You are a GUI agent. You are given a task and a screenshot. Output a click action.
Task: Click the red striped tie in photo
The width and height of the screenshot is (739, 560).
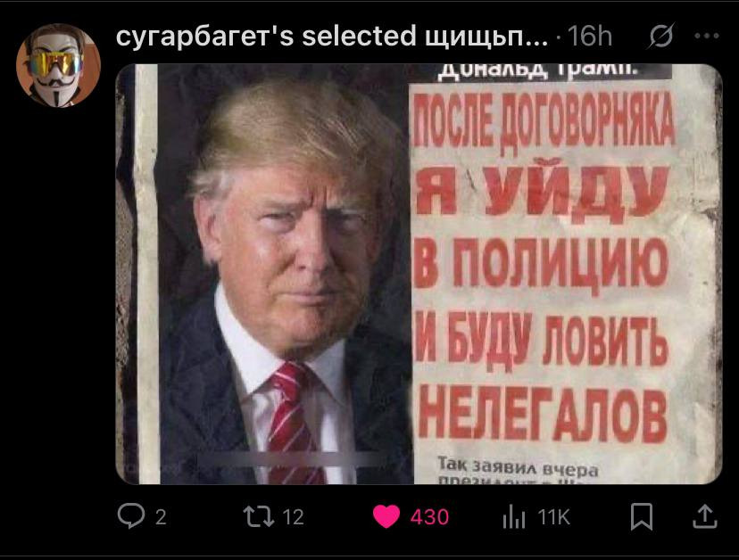292,424
